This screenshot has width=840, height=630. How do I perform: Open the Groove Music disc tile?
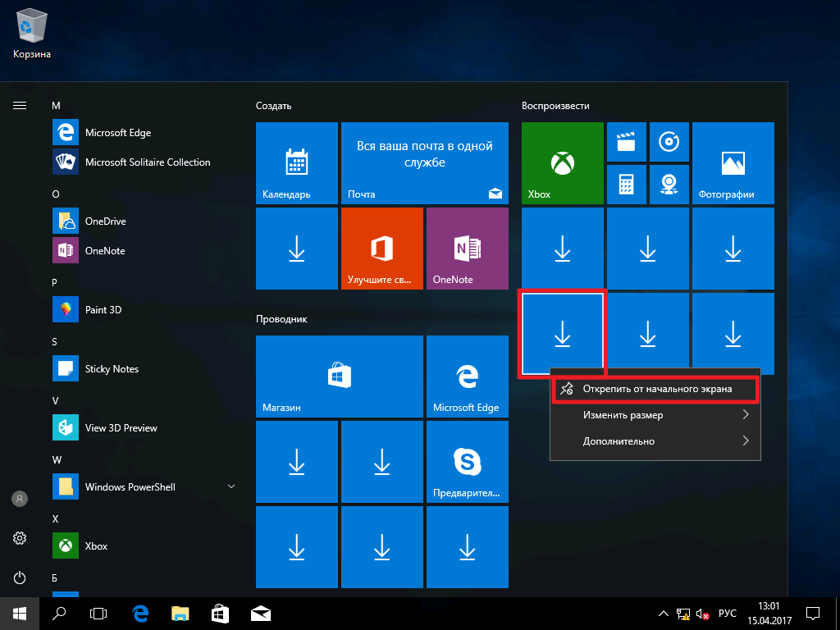[x=669, y=142]
